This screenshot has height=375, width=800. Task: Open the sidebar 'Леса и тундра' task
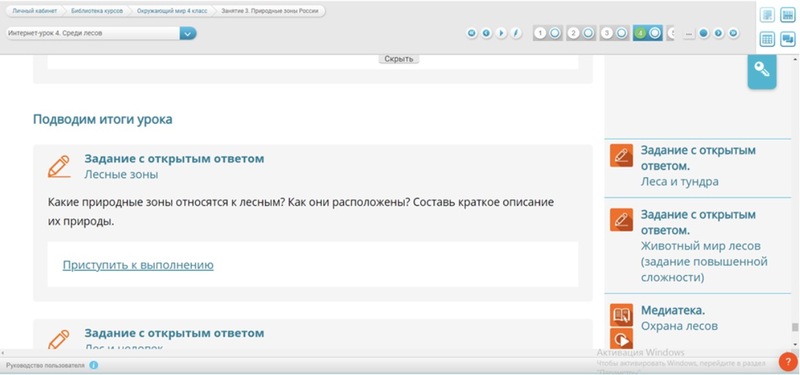(698, 166)
